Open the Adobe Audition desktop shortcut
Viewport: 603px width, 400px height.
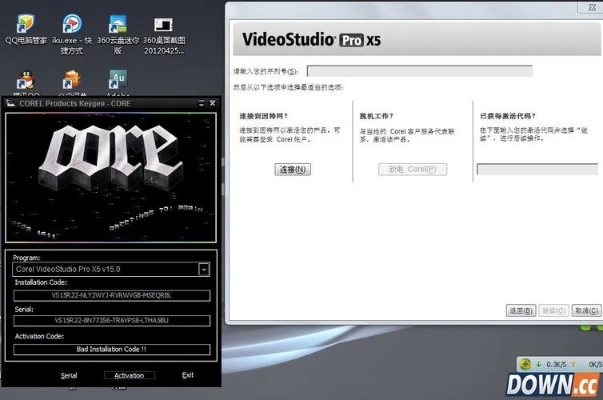point(118,80)
